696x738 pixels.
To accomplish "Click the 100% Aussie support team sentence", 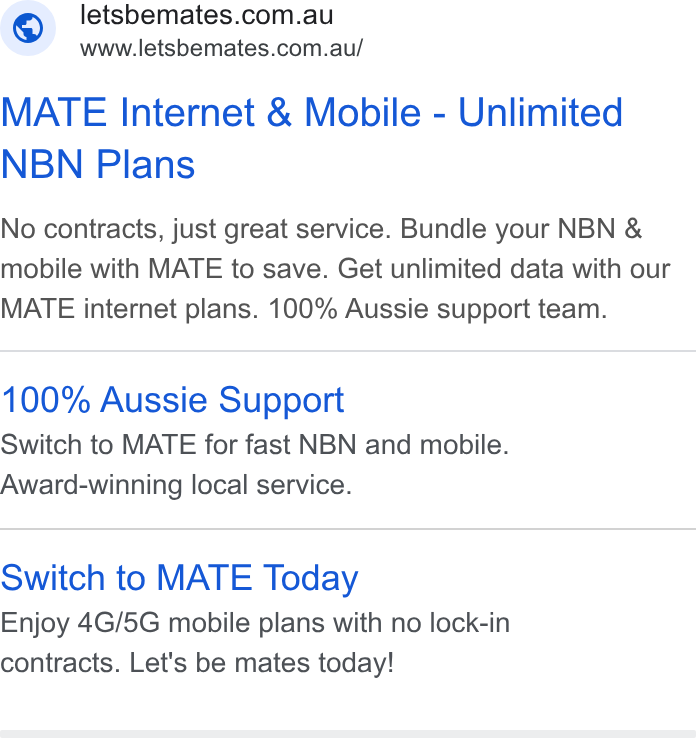I will tap(438, 309).
